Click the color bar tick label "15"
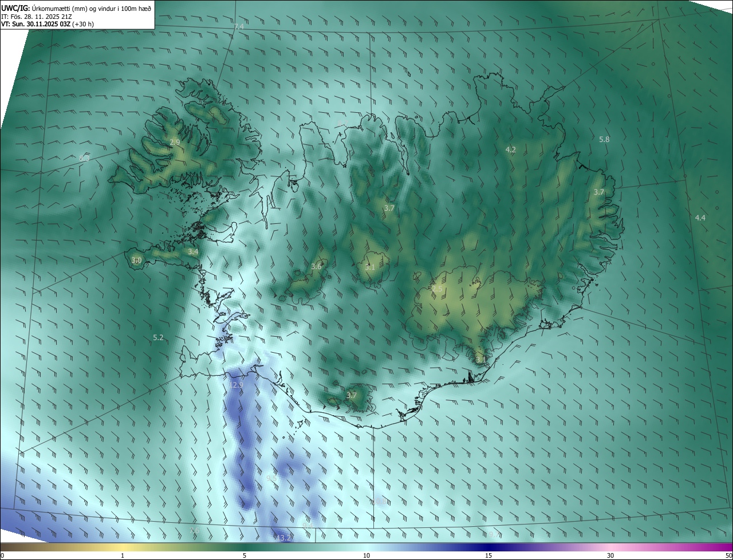 click(488, 555)
